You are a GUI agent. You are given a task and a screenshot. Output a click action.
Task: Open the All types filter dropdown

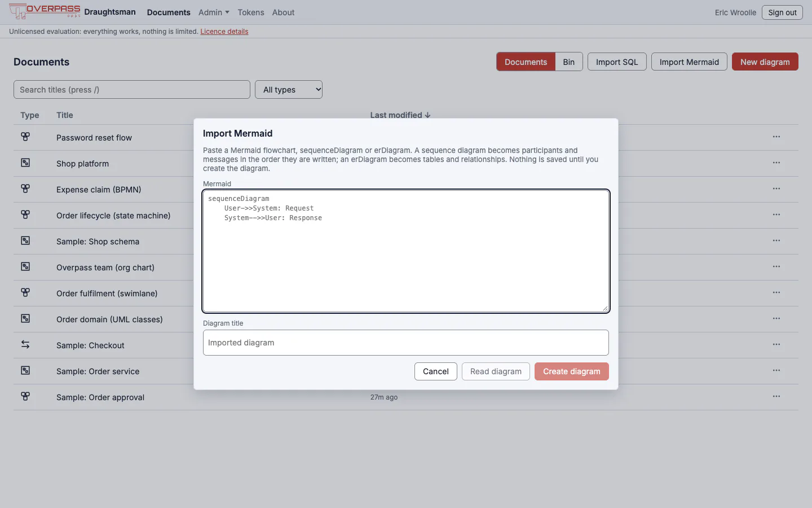289,89
